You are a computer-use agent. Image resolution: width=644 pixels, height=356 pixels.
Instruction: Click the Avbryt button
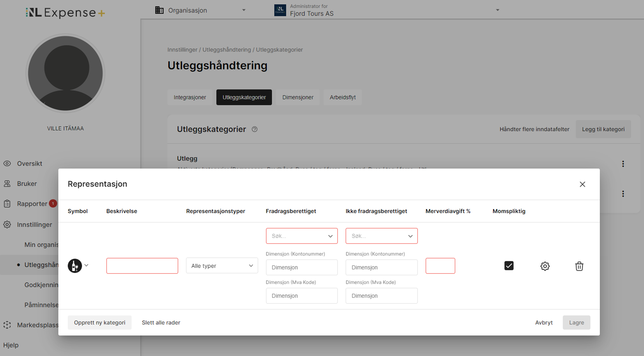click(544, 322)
